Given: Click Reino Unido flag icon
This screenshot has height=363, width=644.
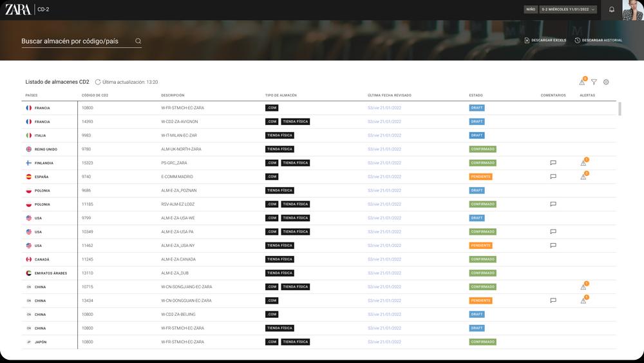Looking at the screenshot, I should (x=29, y=149).
